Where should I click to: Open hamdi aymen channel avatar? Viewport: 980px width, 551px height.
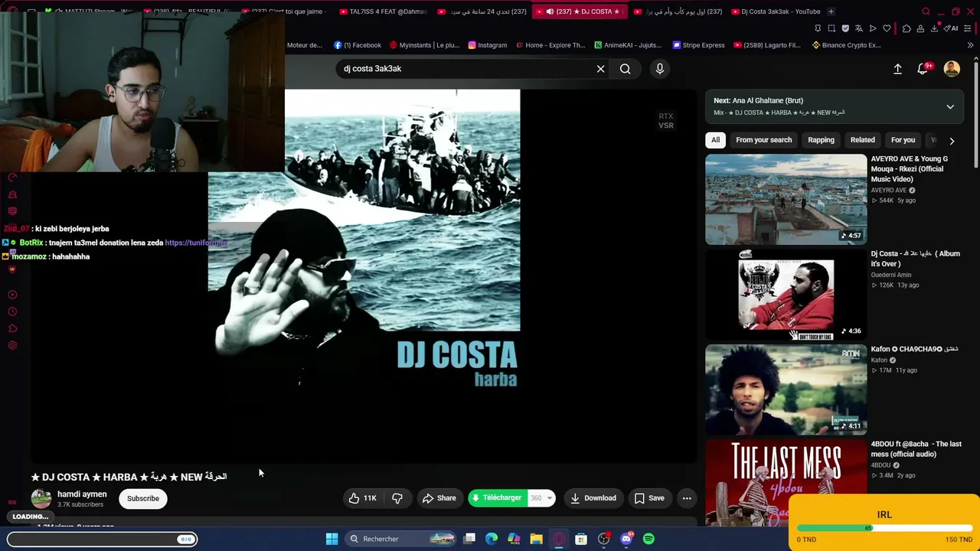41,498
